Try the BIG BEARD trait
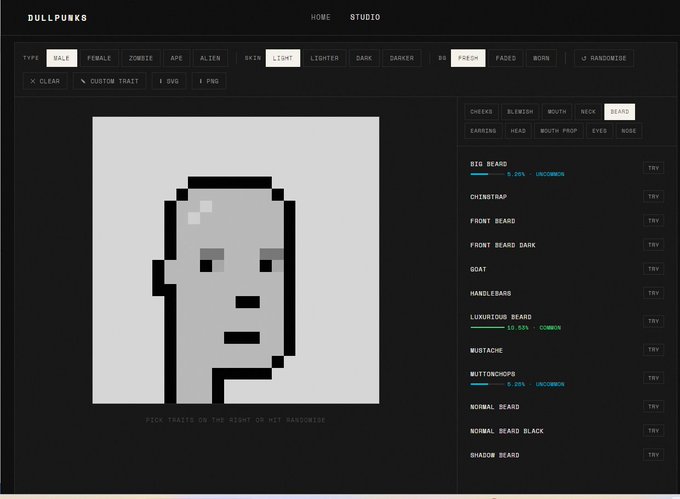The image size is (680, 499). 653,168
